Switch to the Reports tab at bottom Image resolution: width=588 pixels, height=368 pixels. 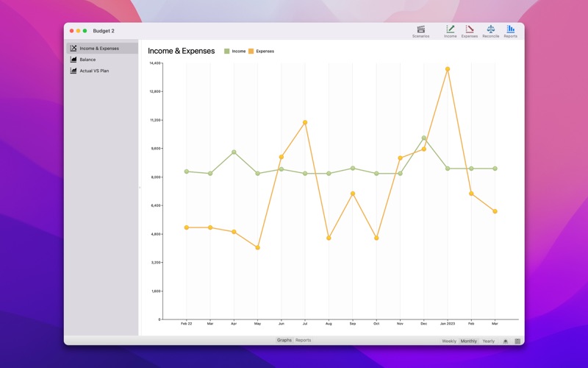pyautogui.click(x=303, y=340)
